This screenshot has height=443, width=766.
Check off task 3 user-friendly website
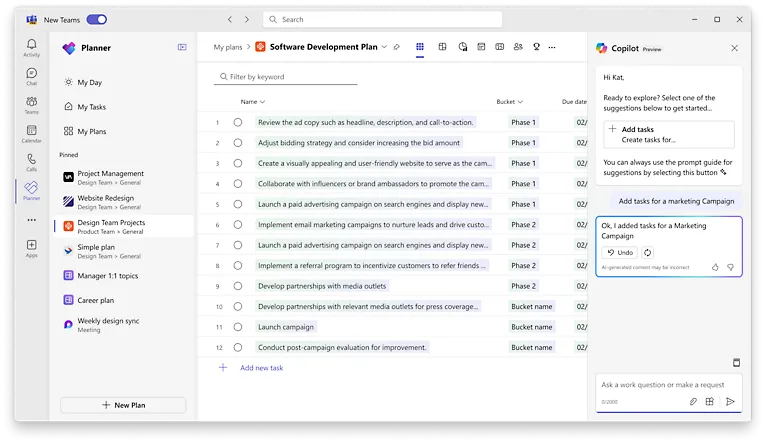click(x=237, y=164)
